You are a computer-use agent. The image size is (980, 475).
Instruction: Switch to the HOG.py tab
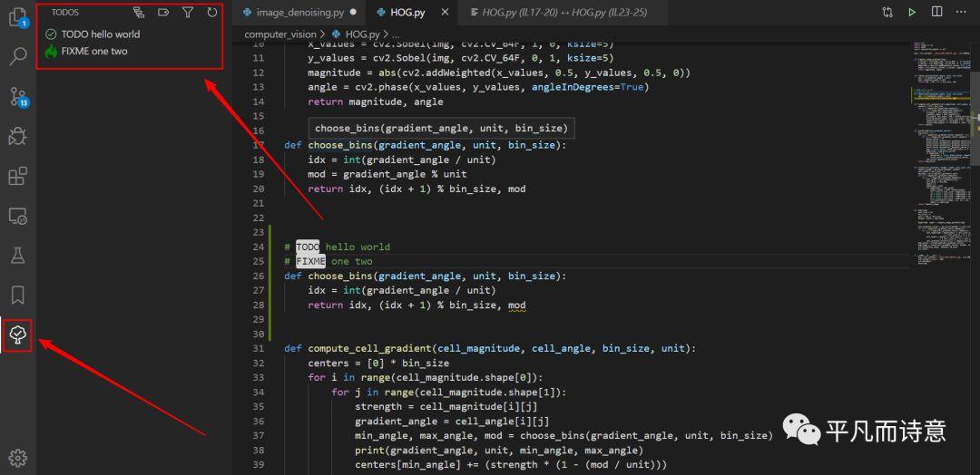pyautogui.click(x=407, y=12)
